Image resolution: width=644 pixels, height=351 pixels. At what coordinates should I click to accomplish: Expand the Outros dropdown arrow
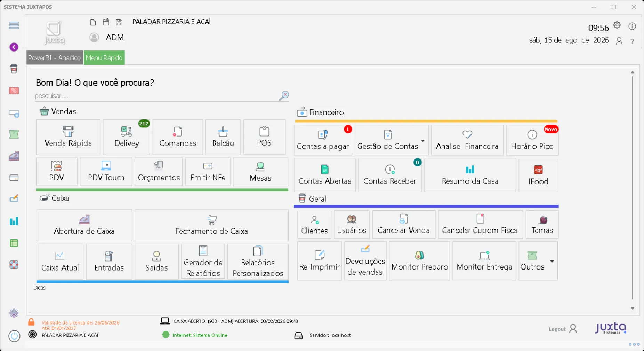[552, 261]
